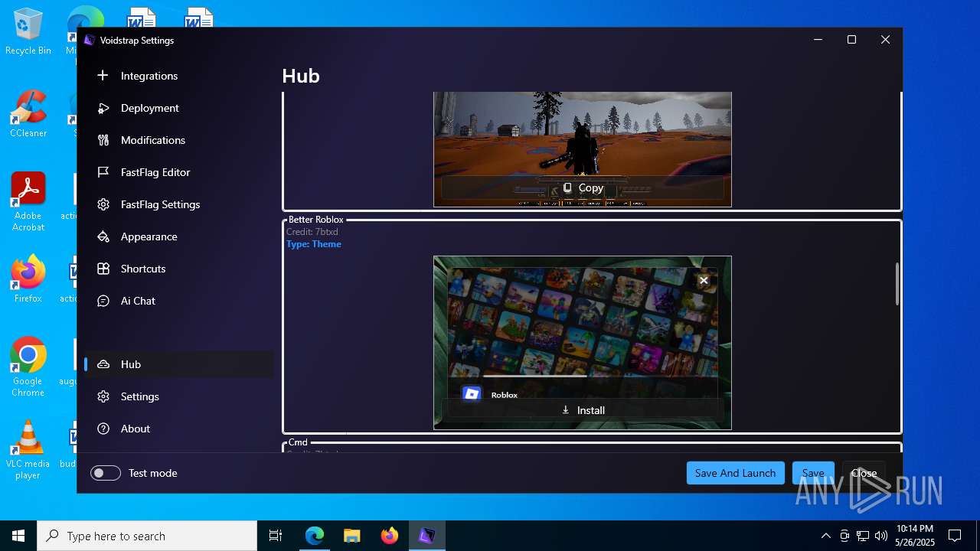Open Ai Chat page

pos(180,301)
